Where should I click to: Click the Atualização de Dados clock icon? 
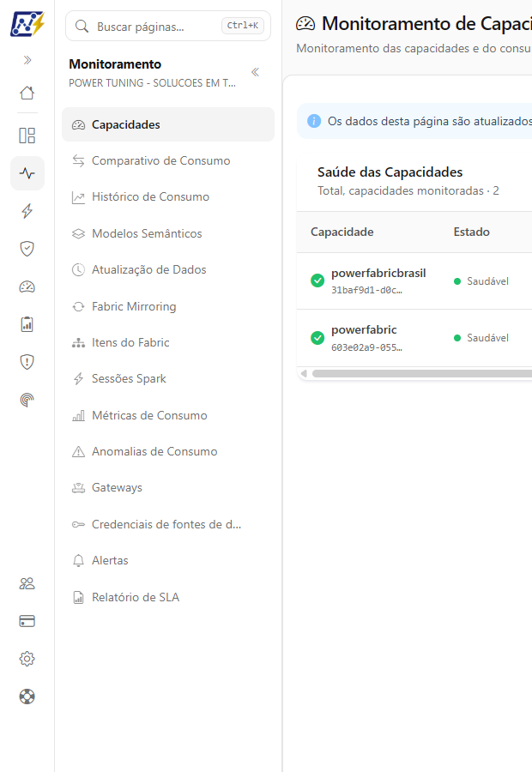tap(78, 270)
